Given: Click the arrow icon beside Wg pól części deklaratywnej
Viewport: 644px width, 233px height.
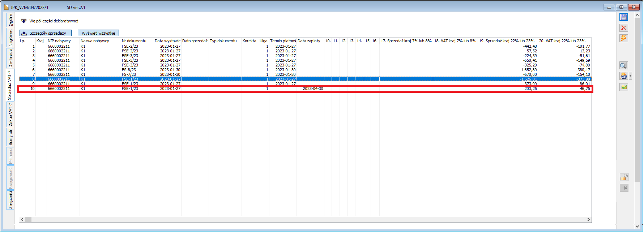Looking at the screenshot, I should click(x=24, y=21).
